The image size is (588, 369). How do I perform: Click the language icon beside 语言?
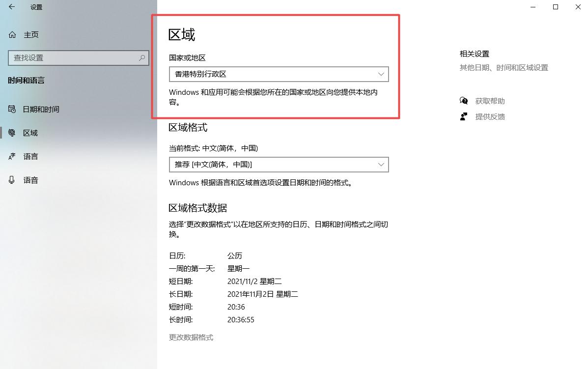point(11,156)
